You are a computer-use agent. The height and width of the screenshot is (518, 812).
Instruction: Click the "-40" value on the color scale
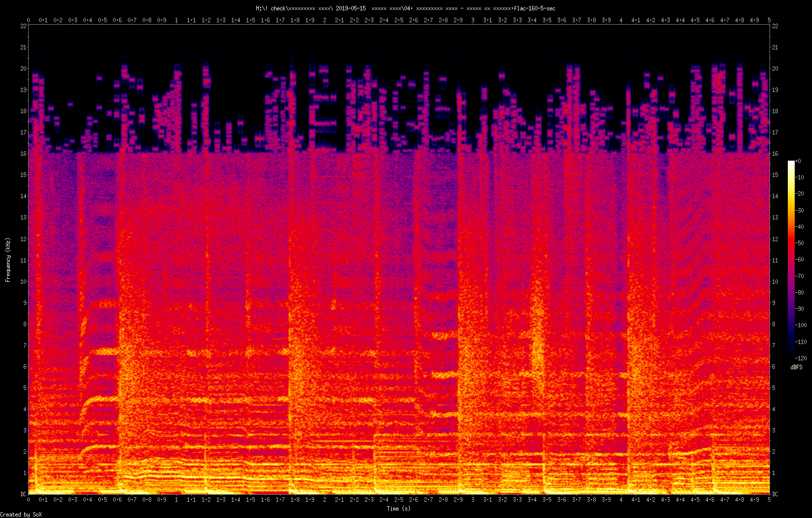point(800,227)
